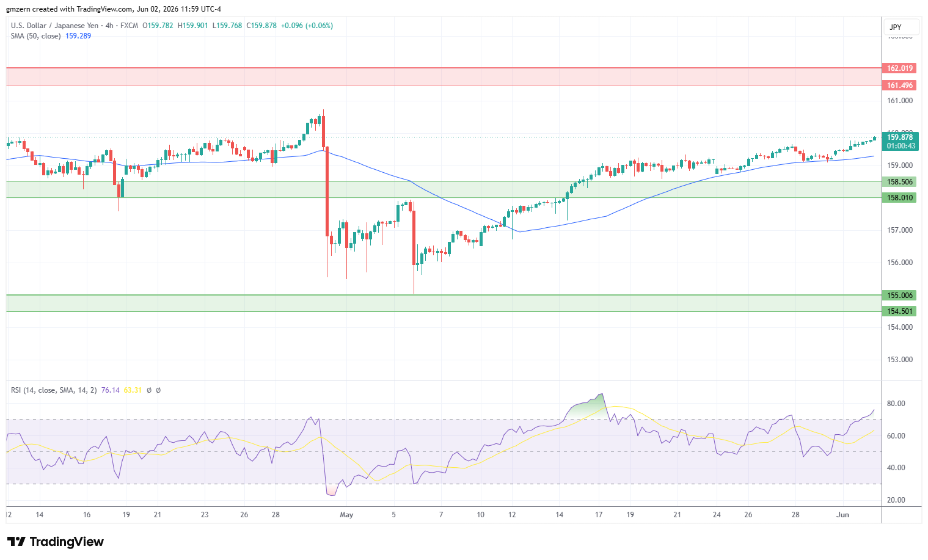Click the RSI value 76.14
The width and height of the screenshot is (928, 560).
pos(111,390)
